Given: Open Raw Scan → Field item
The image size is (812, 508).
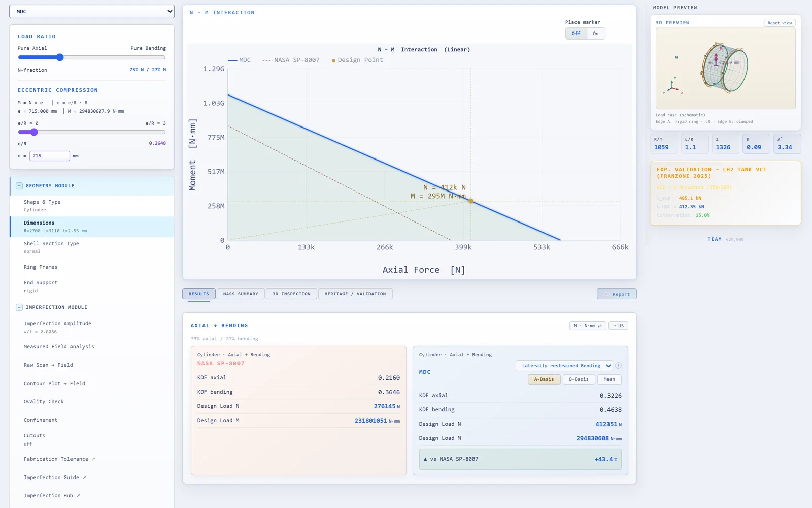Looking at the screenshot, I should tap(92, 365).
